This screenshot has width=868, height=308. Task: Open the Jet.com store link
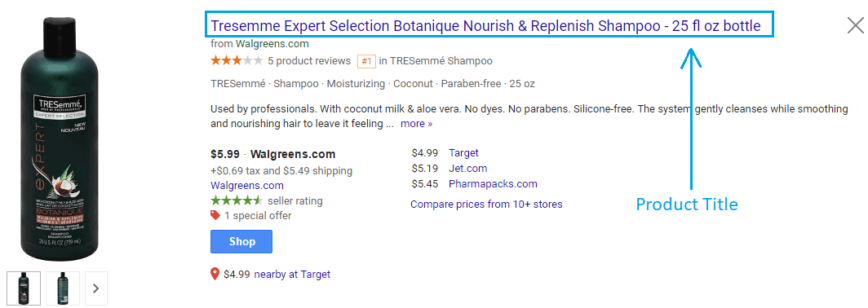tap(467, 168)
